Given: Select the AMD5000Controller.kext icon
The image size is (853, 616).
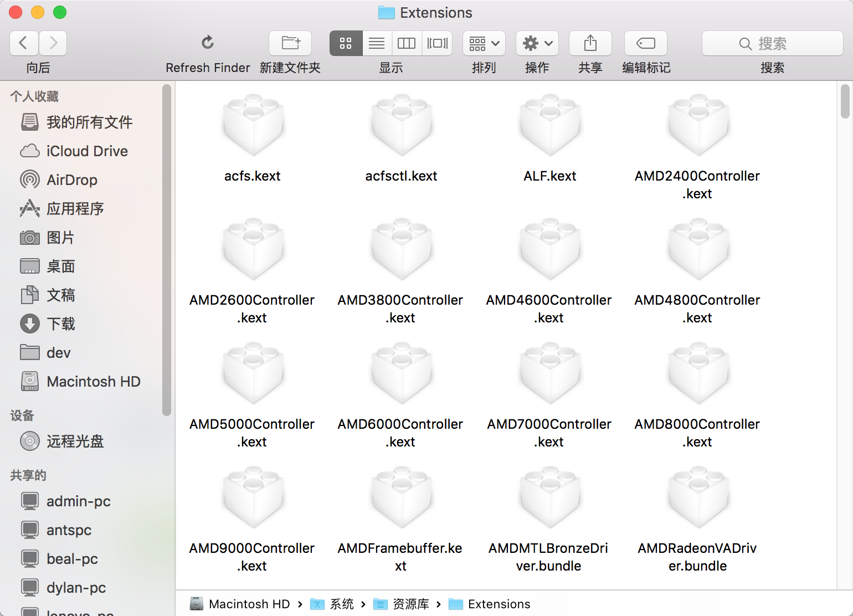Looking at the screenshot, I should pyautogui.click(x=253, y=373).
